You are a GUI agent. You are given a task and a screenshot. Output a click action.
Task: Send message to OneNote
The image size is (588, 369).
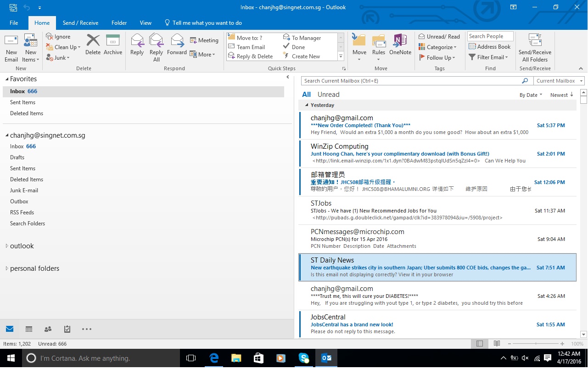400,45
